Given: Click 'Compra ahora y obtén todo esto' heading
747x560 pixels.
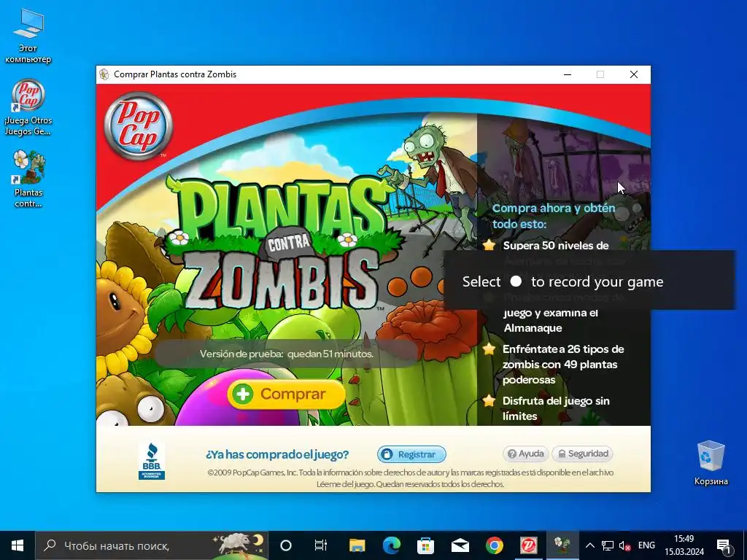Looking at the screenshot, I should pyautogui.click(x=554, y=216).
